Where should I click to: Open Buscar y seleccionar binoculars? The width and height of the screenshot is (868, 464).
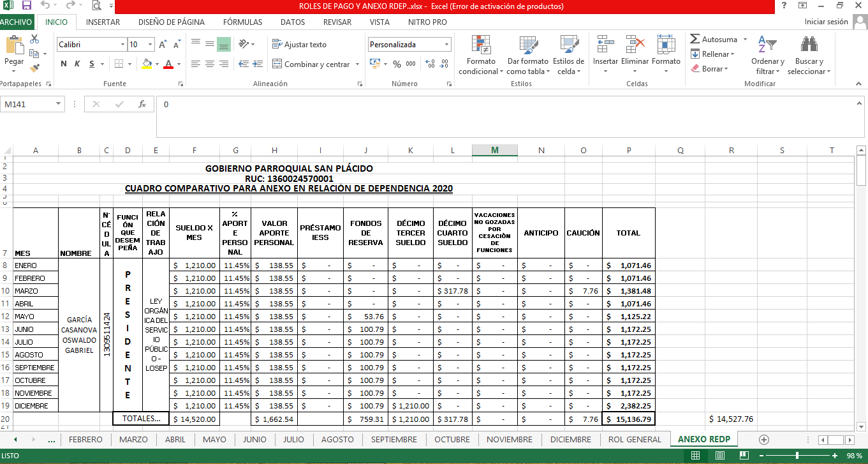(809, 45)
